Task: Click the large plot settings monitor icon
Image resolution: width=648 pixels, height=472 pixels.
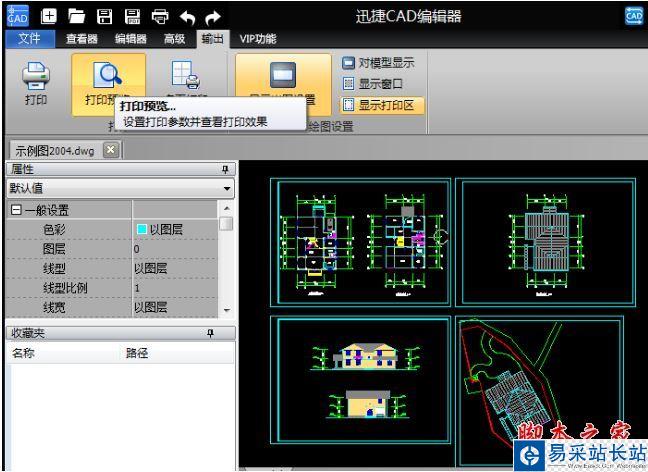Action: coord(283,75)
